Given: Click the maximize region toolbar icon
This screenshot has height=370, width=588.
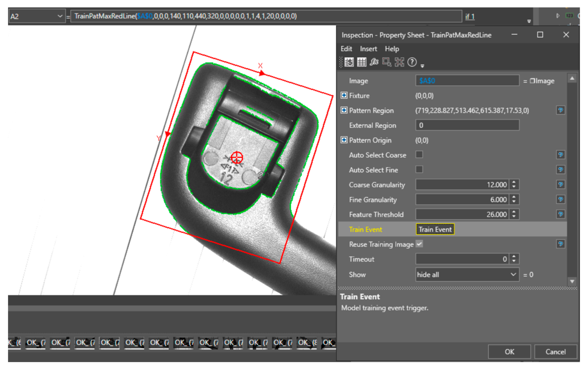Looking at the screenshot, I should coord(399,62).
